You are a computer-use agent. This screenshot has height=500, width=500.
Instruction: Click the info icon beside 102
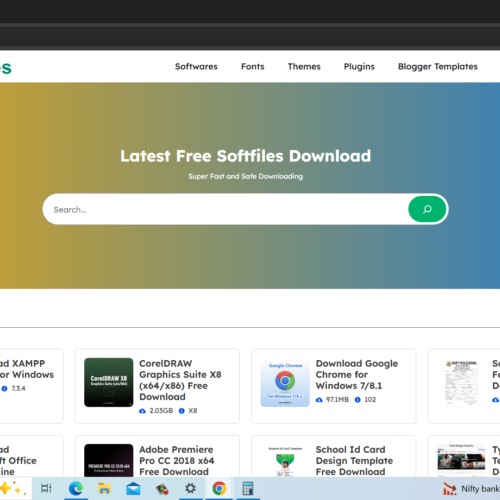coord(358,400)
